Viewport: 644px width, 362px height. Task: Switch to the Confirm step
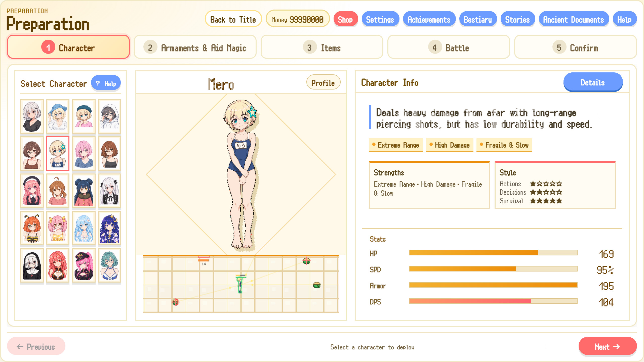point(576,47)
